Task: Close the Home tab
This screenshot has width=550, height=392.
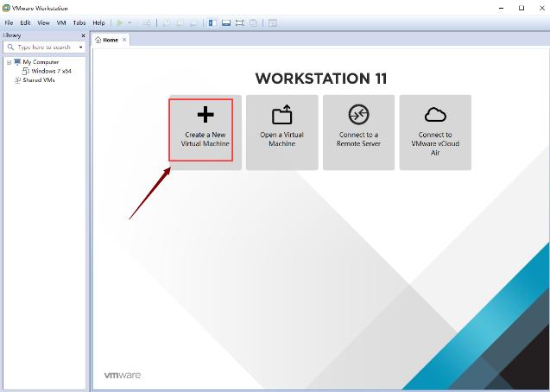Action: click(x=124, y=40)
